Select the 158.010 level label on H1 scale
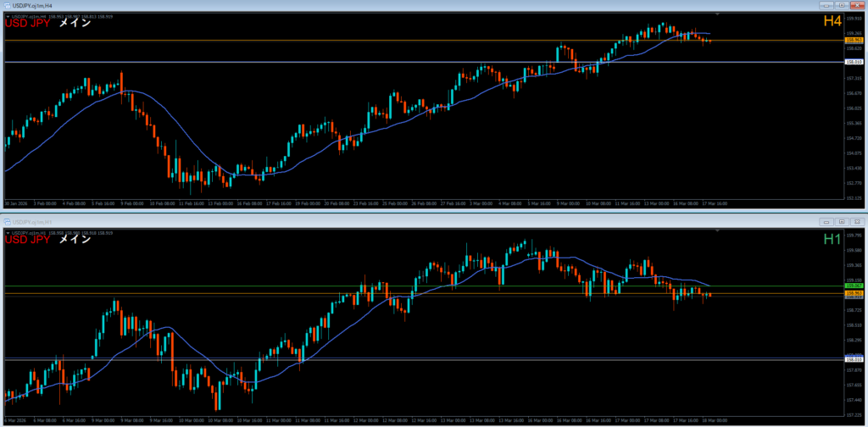 [x=854, y=359]
